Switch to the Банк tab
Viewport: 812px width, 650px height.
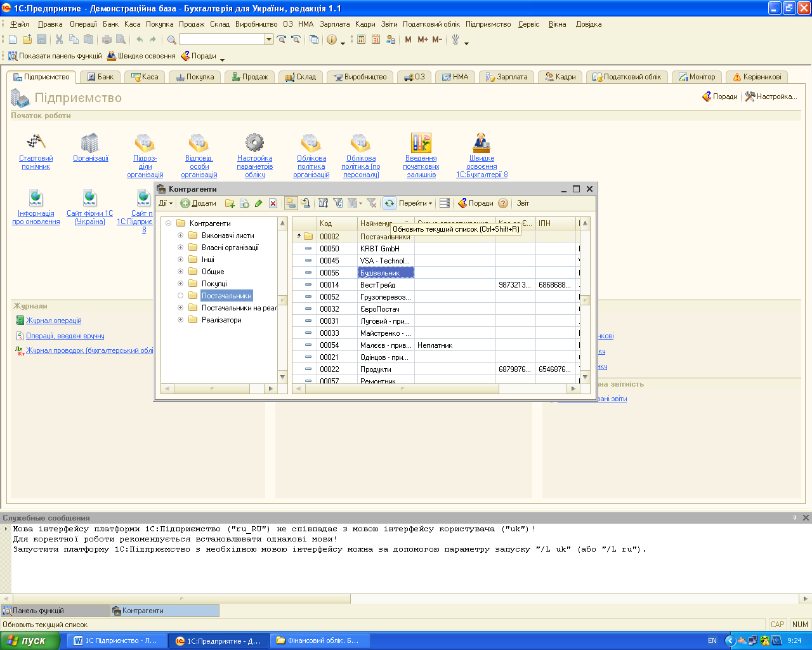point(100,77)
